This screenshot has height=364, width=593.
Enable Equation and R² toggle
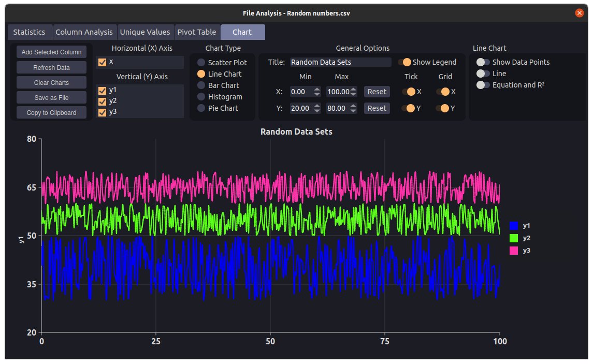tap(483, 85)
